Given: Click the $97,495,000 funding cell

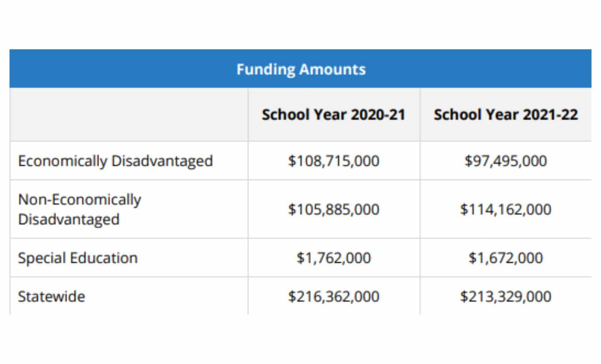Looking at the screenshot, I should 506,161.
